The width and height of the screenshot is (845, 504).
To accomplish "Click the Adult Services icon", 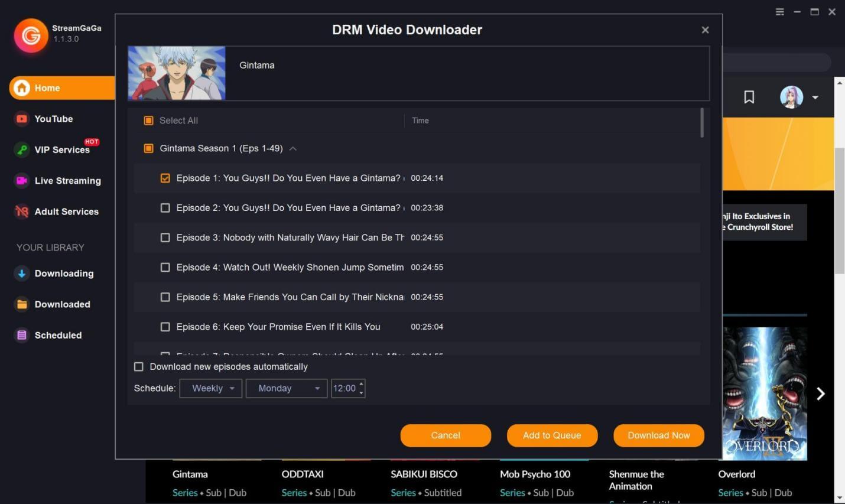I will (22, 212).
